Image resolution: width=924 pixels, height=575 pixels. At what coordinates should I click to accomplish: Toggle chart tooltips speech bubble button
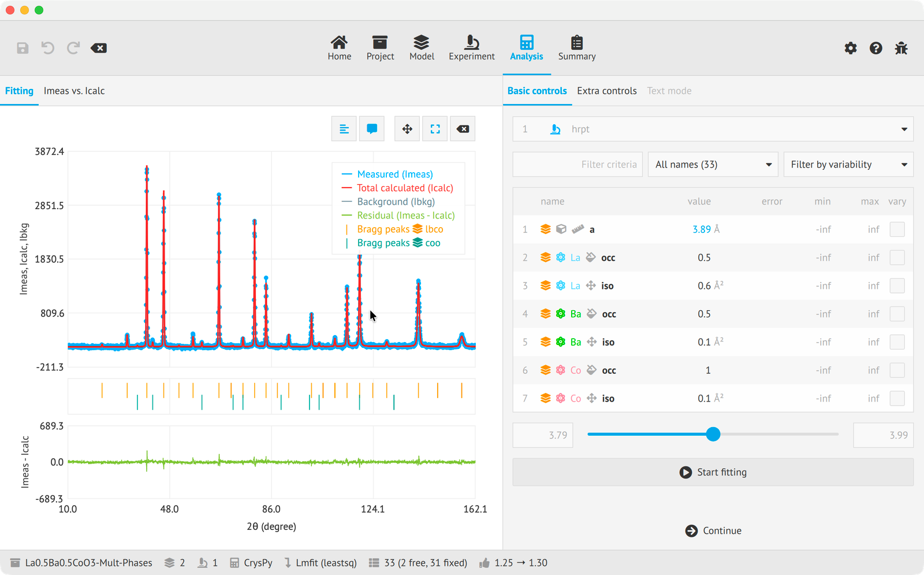click(372, 129)
